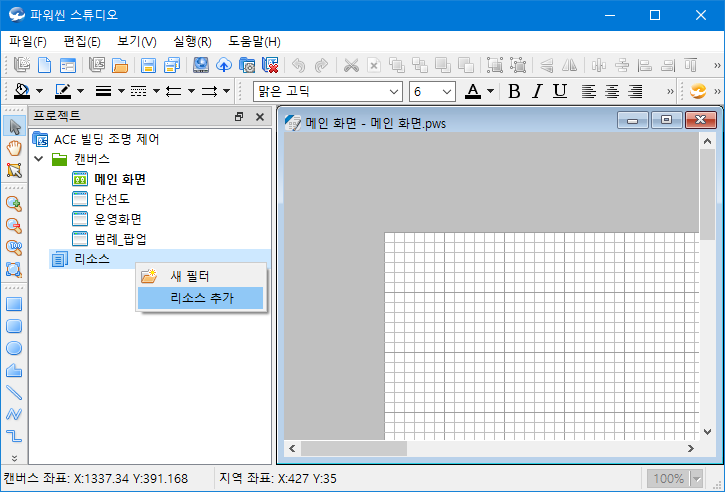Open the 파일(F) menu
The image size is (725, 492).
coord(27,41)
